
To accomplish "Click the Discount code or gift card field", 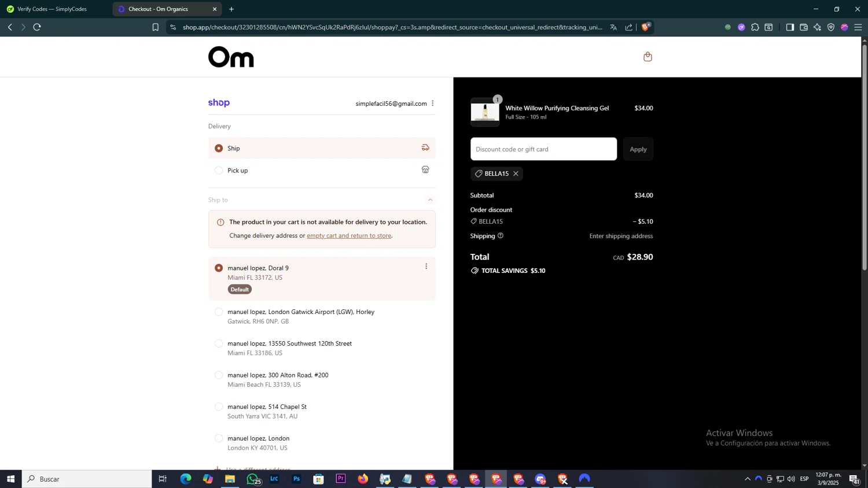I will [543, 149].
